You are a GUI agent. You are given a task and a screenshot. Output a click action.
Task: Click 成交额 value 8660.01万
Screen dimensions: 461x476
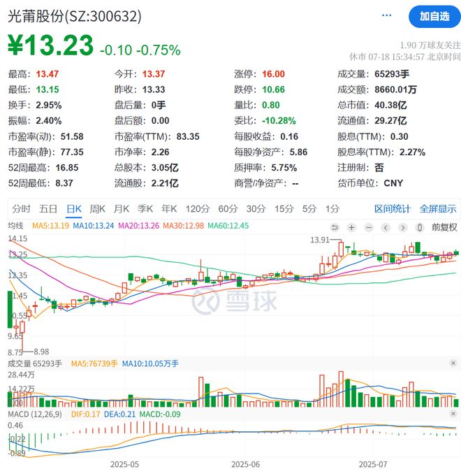click(x=395, y=89)
